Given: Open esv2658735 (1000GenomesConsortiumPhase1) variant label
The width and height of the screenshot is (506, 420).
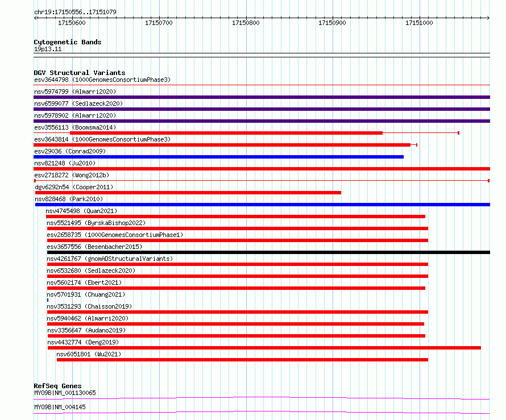Looking at the screenshot, I should click(x=115, y=235).
